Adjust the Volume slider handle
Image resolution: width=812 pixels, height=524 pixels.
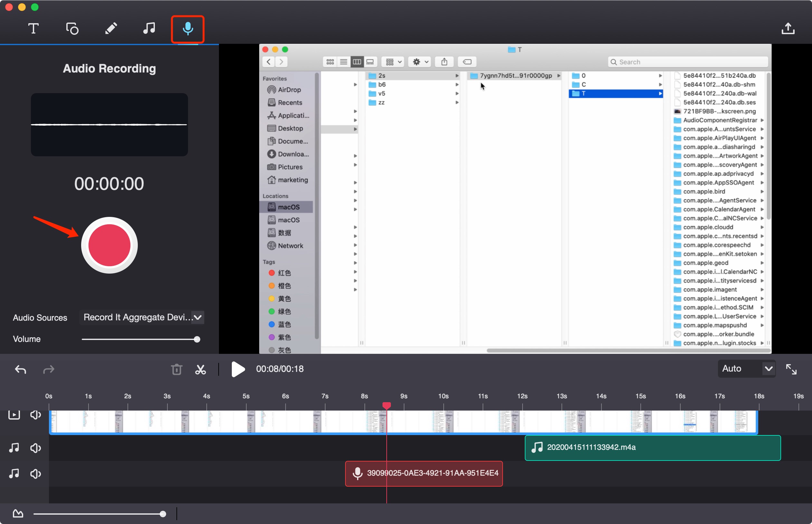197,339
